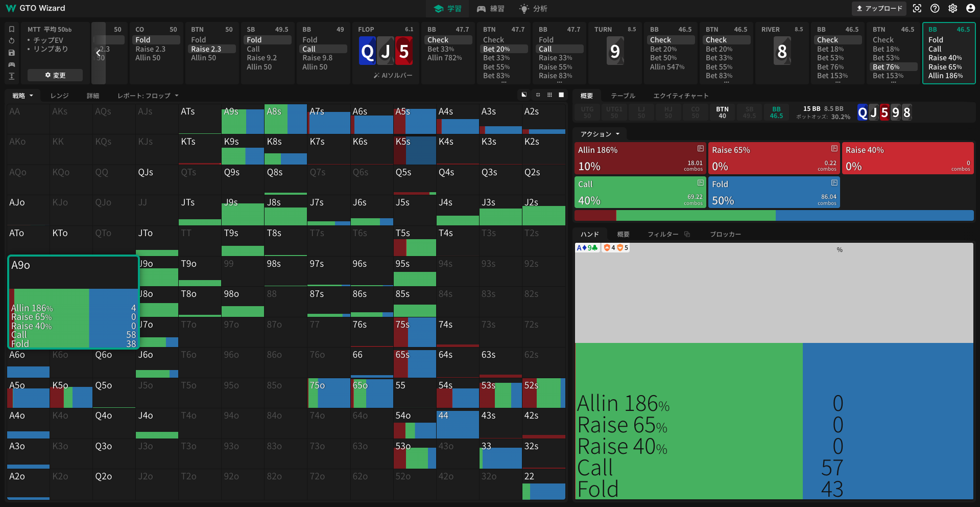The width and height of the screenshot is (980, 507).
Task: Switch matrix to nine-dot grid view
Action: pos(549,95)
